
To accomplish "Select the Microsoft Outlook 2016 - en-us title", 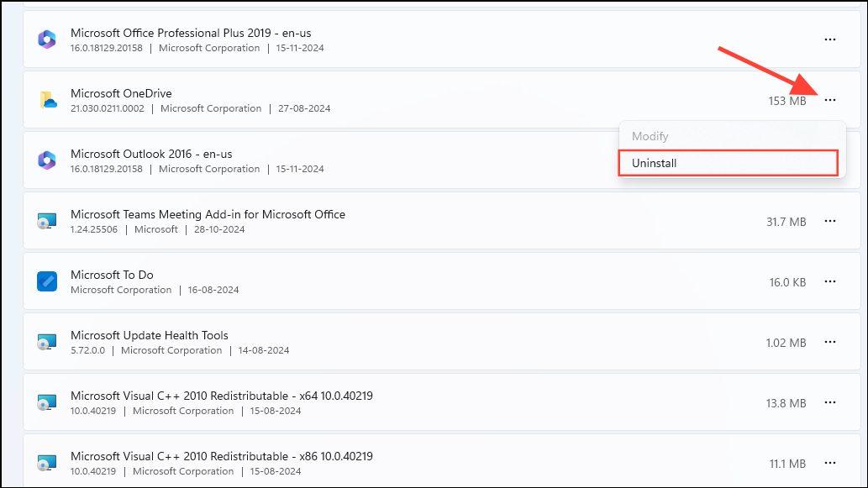I will coord(151,154).
